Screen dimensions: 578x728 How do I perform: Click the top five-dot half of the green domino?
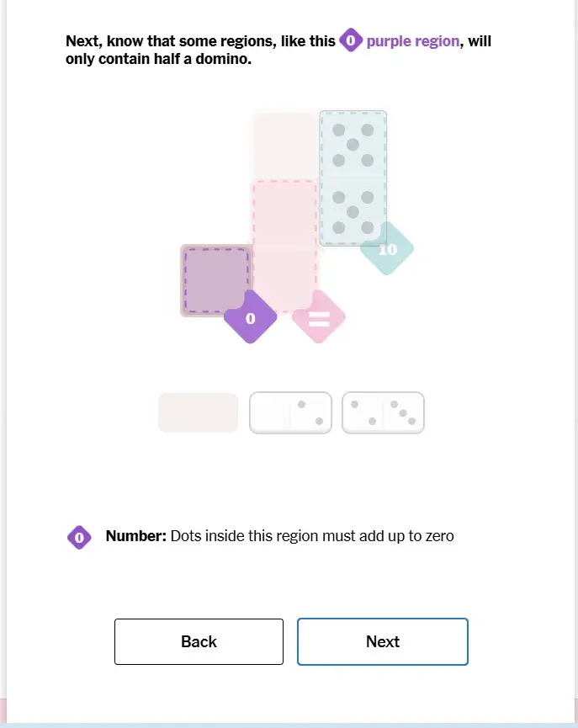pos(353,145)
